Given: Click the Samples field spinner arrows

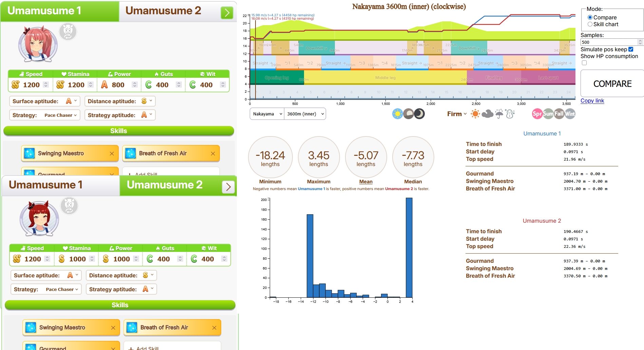Looking at the screenshot, I should 640,42.
